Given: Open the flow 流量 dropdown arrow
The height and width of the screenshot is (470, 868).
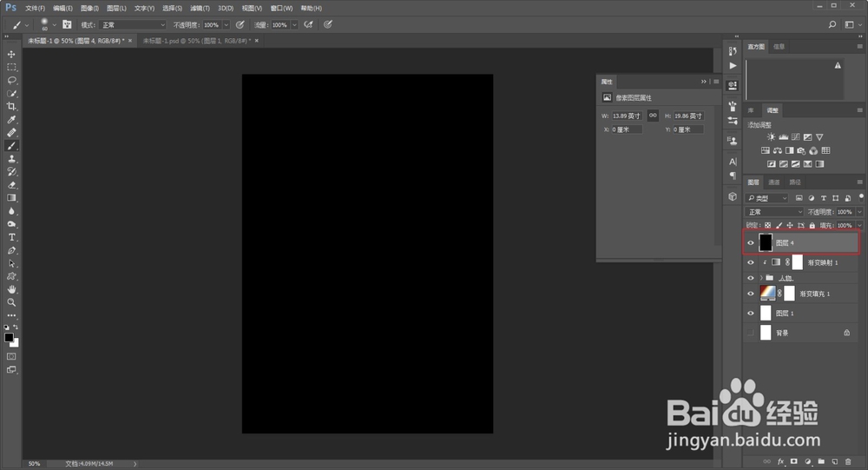Looking at the screenshot, I should [x=294, y=25].
